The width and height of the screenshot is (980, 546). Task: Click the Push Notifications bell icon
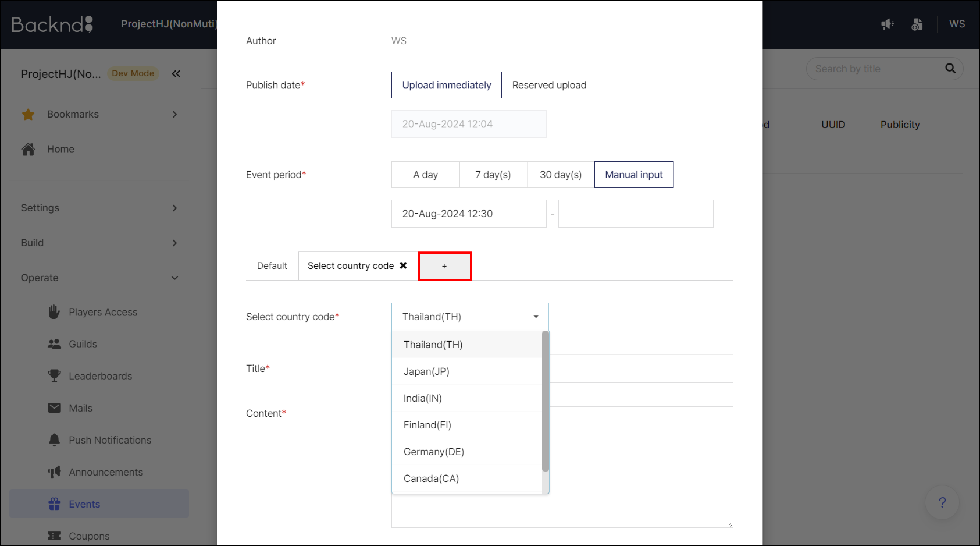coord(54,440)
